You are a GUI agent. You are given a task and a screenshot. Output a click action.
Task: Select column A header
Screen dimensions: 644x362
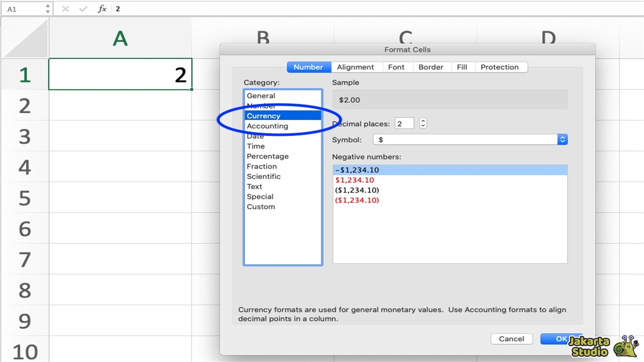[120, 39]
